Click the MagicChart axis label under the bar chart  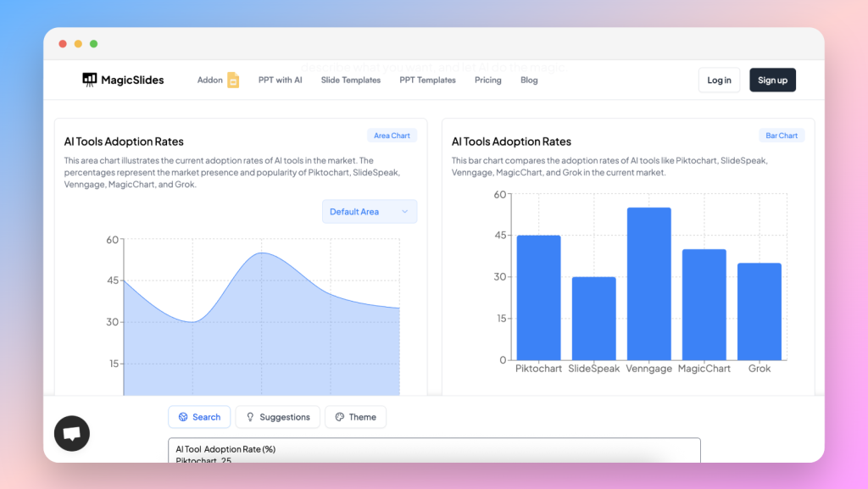click(704, 369)
